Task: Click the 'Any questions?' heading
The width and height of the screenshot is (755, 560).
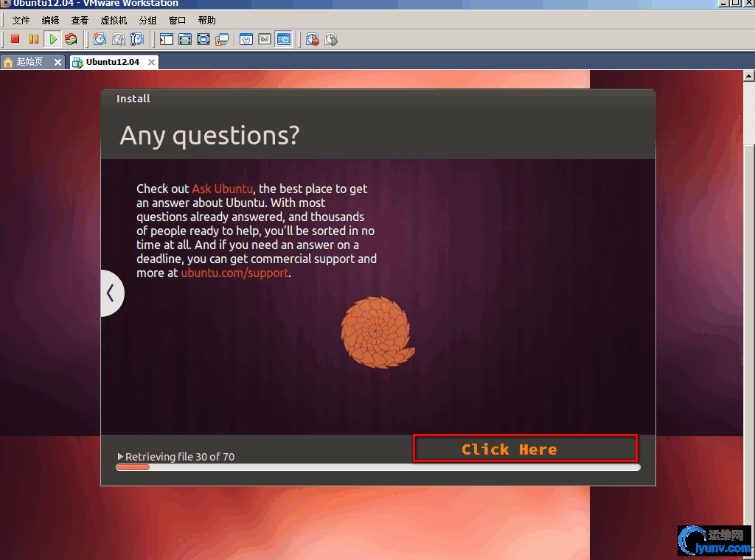Action: coord(209,136)
